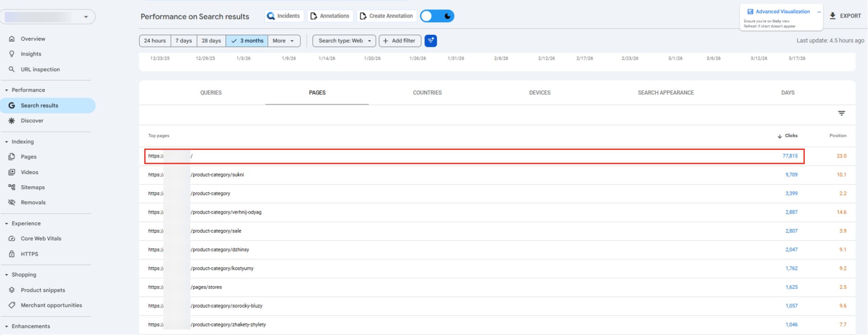Click the blue filter sparkle icon button

click(x=431, y=41)
